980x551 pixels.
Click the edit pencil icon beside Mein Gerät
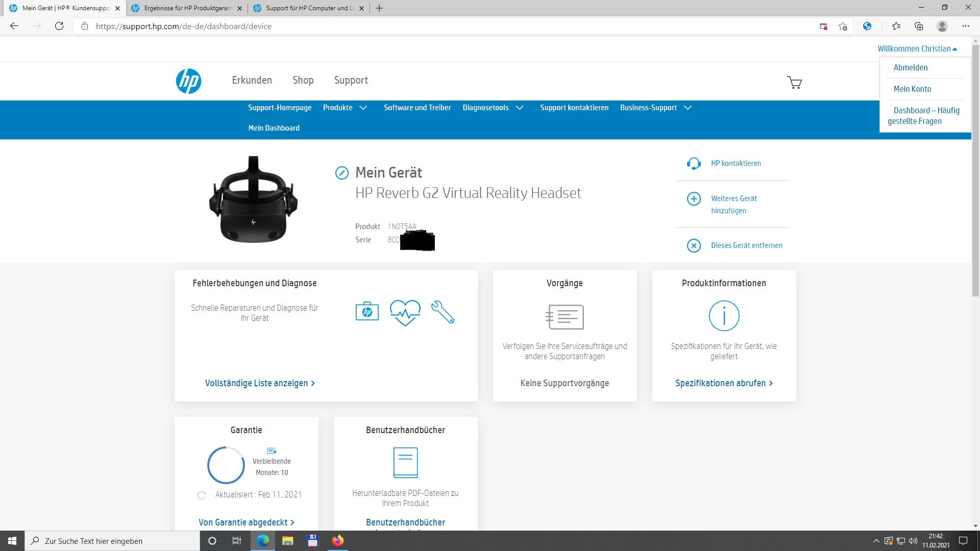[x=341, y=173]
